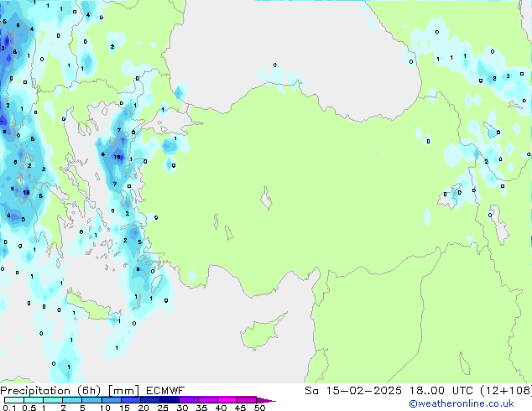Click the 'Precipitation (6h)' title text
The height and width of the screenshot is (411, 532).
point(50,391)
